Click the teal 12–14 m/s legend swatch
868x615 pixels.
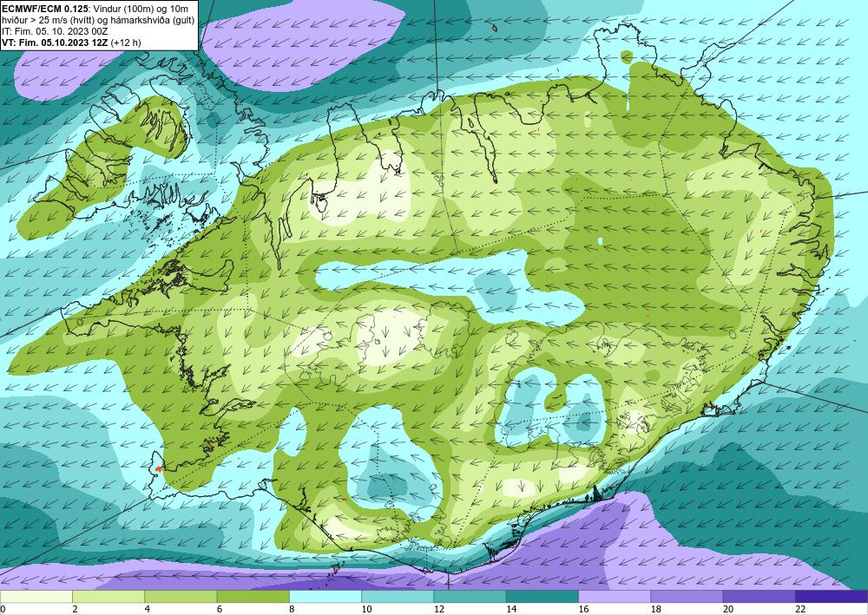pyautogui.click(x=470, y=597)
